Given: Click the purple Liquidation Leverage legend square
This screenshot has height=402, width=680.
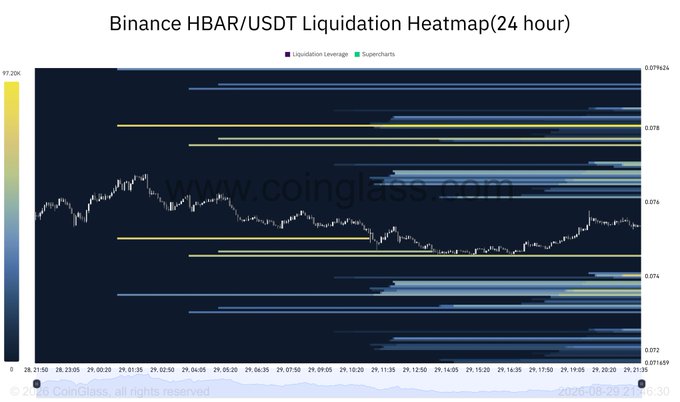Looking at the screenshot, I should coord(287,54).
